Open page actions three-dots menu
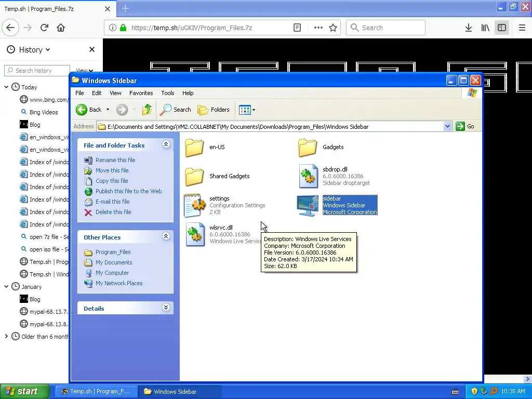 (x=318, y=28)
